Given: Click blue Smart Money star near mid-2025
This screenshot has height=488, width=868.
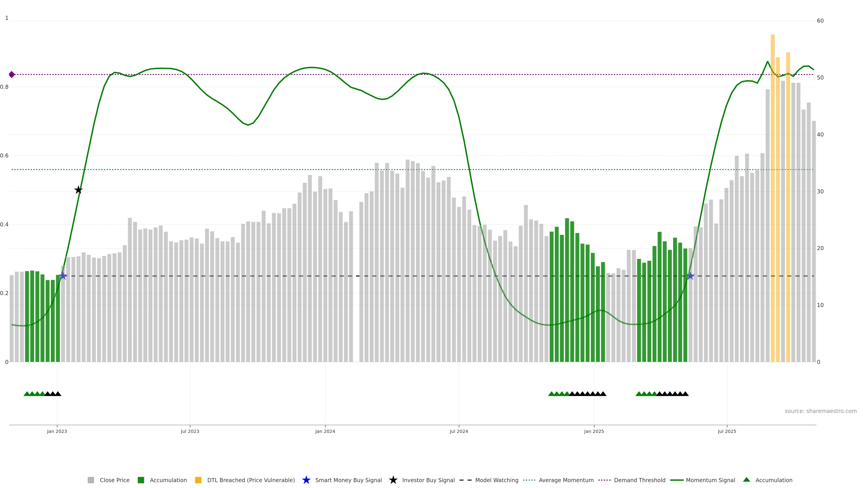Looking at the screenshot, I should (x=690, y=276).
